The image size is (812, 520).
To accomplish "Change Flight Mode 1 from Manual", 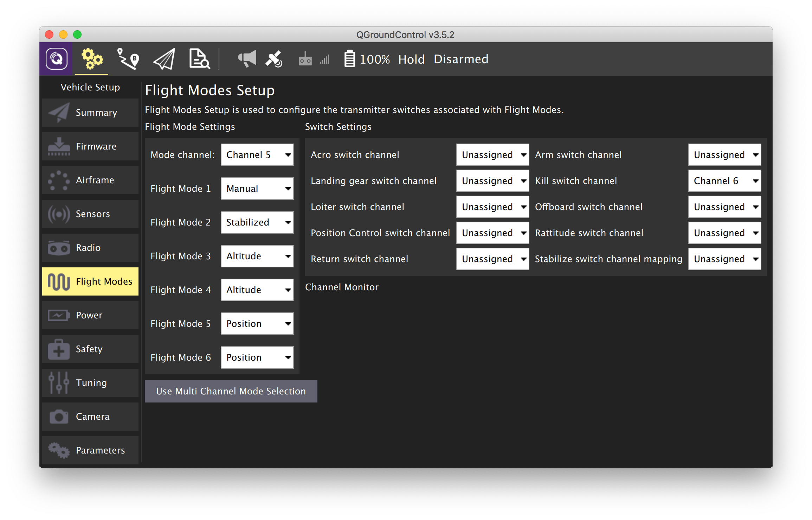I will 257,189.
